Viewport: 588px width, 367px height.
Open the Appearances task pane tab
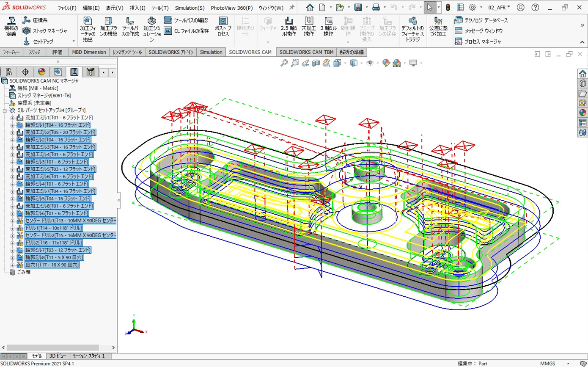(583, 113)
